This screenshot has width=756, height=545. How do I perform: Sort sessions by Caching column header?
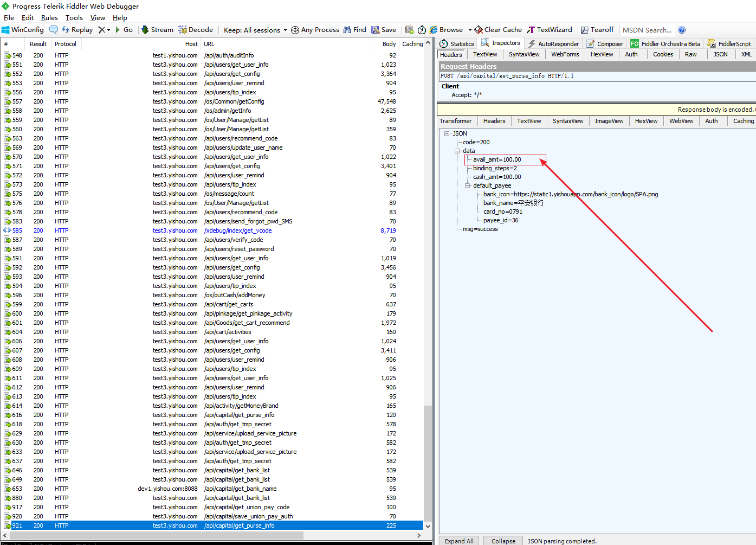click(x=412, y=44)
